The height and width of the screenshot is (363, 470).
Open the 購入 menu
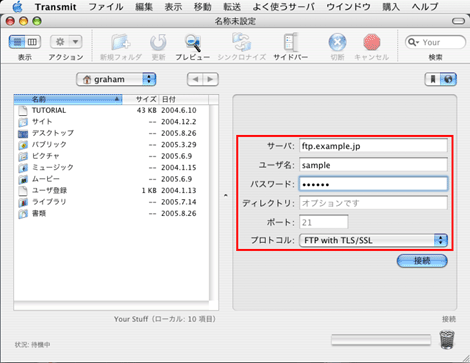pos(391,7)
